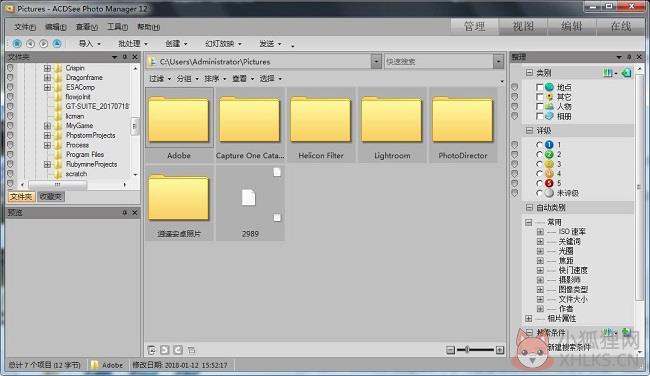This screenshot has height=376, width=650.
Task: Open the 文件 menu
Action: pos(24,27)
